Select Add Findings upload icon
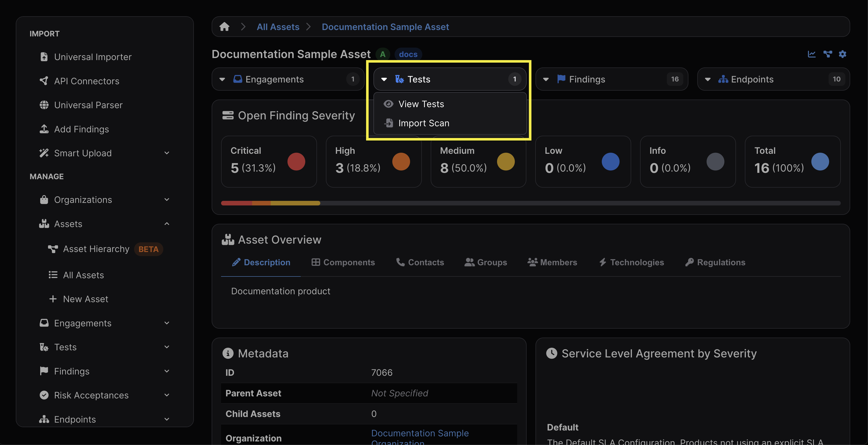 click(x=44, y=129)
